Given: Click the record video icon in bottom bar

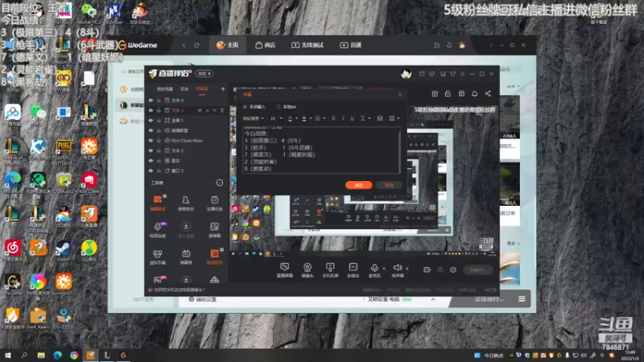Looking at the screenshot, I should (427, 269).
